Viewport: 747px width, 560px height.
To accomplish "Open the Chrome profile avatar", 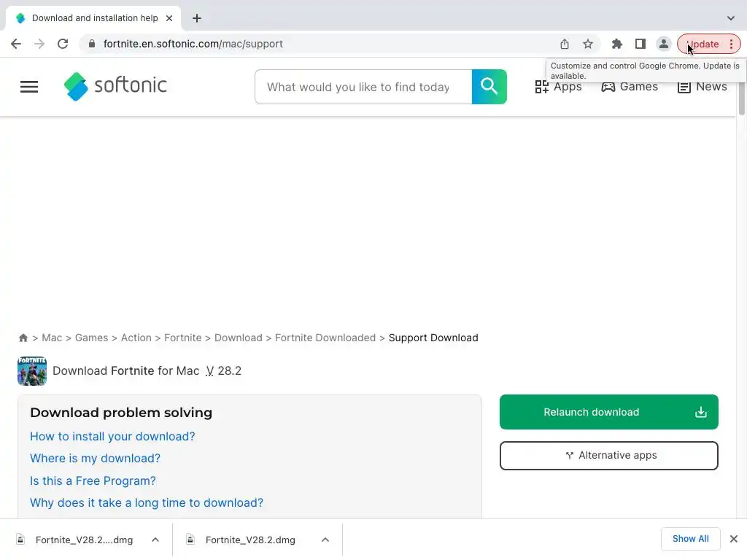I will pos(663,44).
